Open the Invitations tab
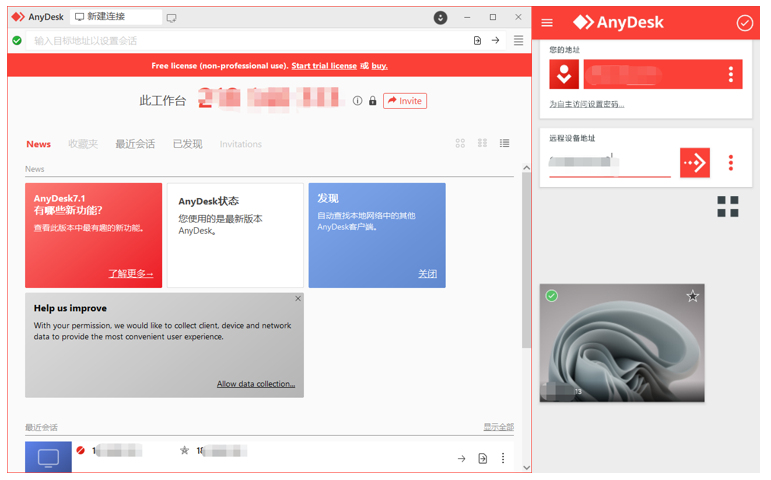771x480 pixels. [x=240, y=144]
